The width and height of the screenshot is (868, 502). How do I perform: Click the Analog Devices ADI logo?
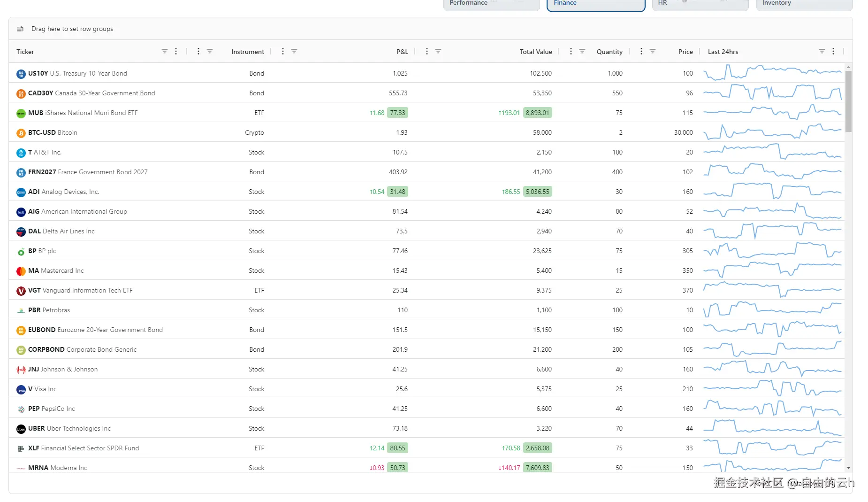click(21, 192)
